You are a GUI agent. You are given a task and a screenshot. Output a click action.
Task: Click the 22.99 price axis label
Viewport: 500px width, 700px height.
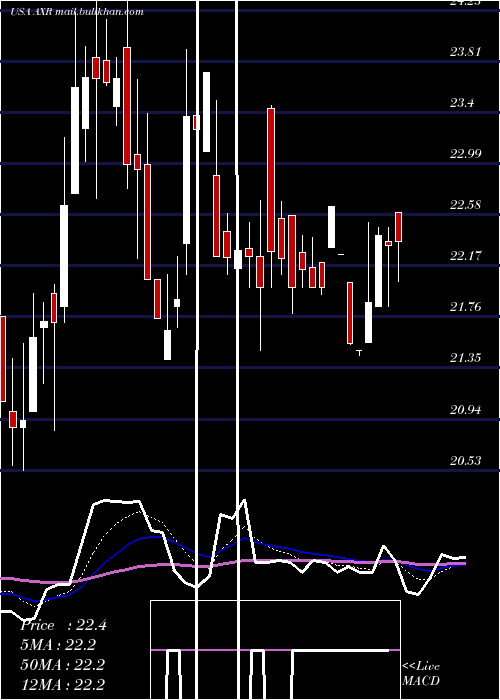tap(465, 154)
